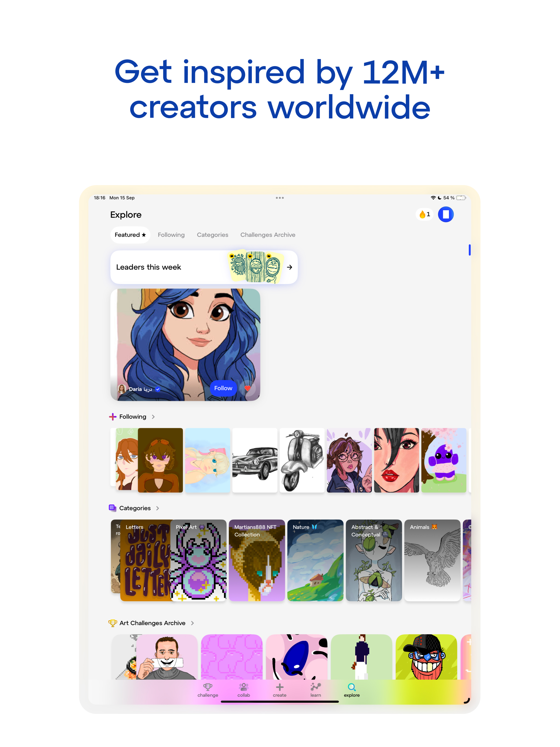560x747 pixels.
Task: Open Leaders this week card
Action: tap(204, 267)
